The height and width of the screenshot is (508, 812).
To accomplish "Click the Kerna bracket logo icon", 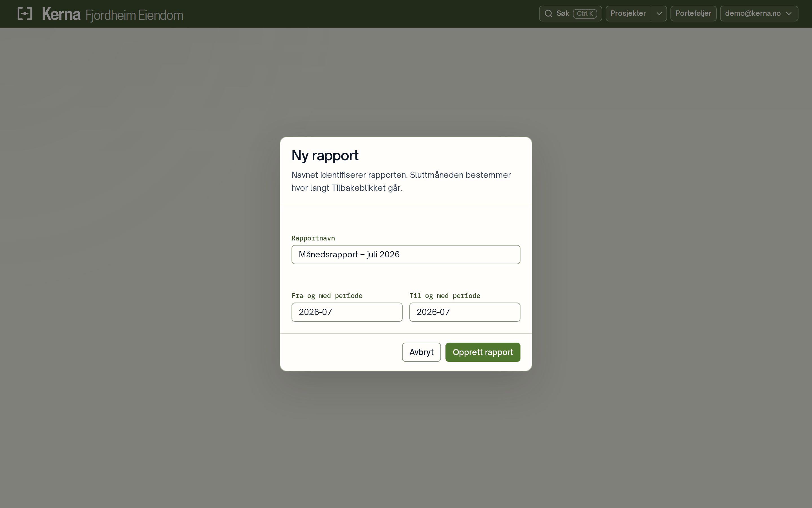I will [25, 14].
